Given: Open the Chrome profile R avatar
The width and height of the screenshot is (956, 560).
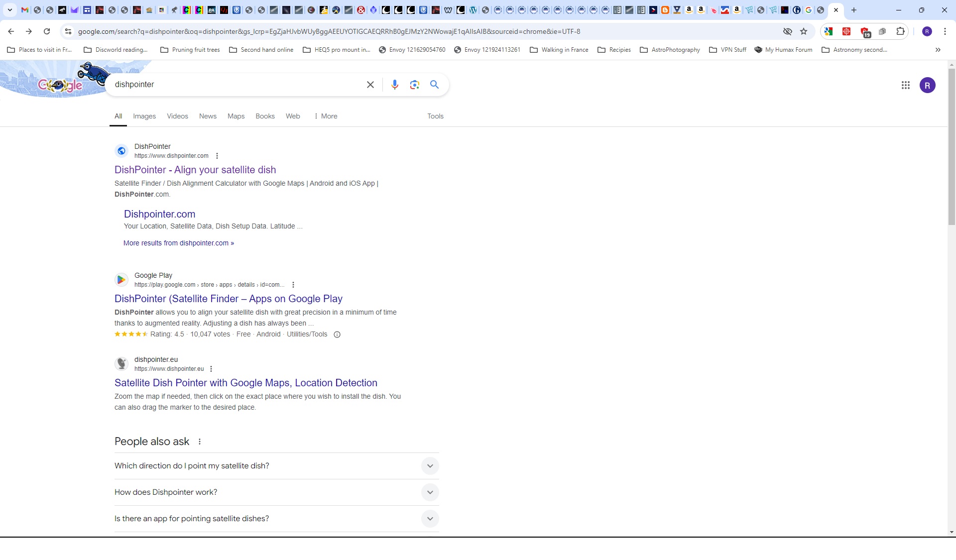Looking at the screenshot, I should [x=927, y=31].
